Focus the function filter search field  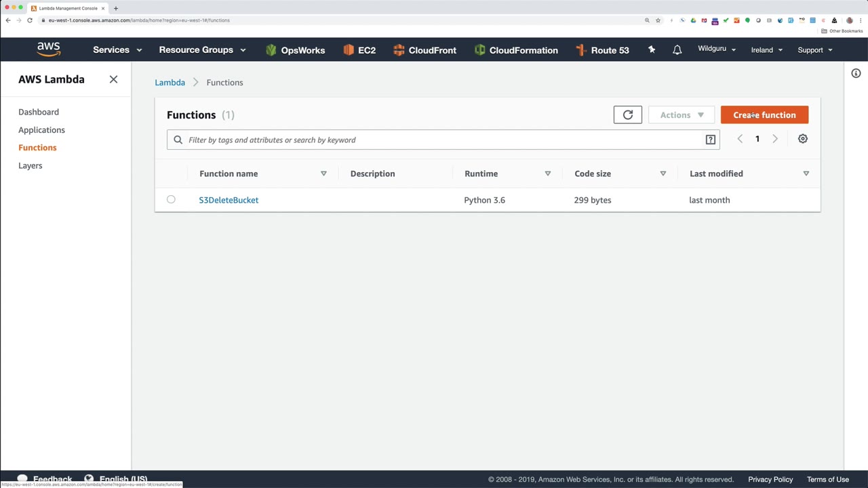(x=443, y=140)
